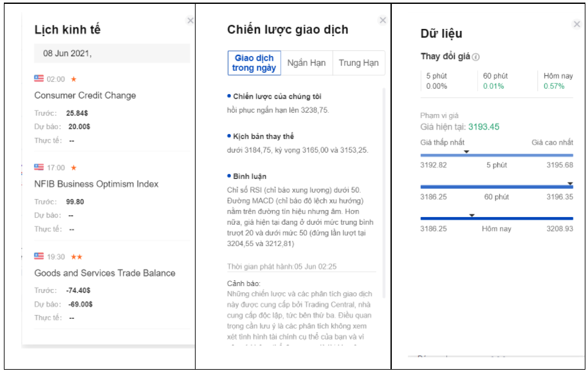This screenshot has width=588, height=371.
Task: Open Goods and Services Trade Balance event
Action: click(x=105, y=273)
